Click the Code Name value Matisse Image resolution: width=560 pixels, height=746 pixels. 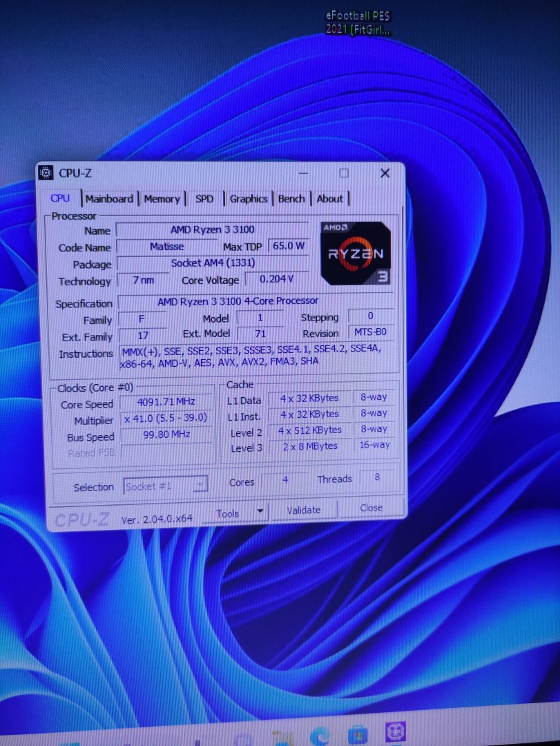pyautogui.click(x=166, y=247)
